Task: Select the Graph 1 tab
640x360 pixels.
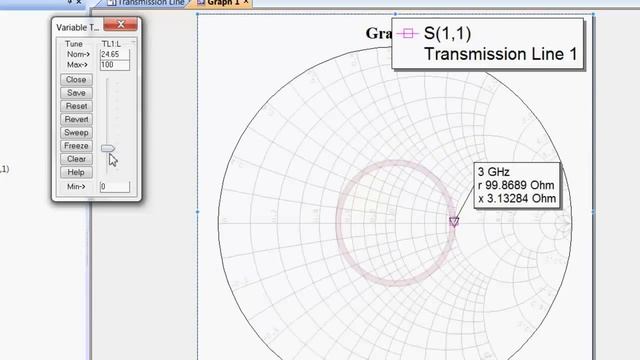Action: point(222,3)
